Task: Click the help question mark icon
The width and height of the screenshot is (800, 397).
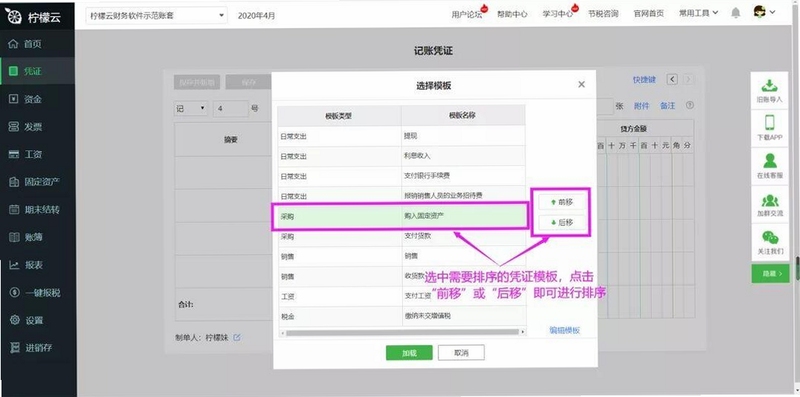Action: 690,105
